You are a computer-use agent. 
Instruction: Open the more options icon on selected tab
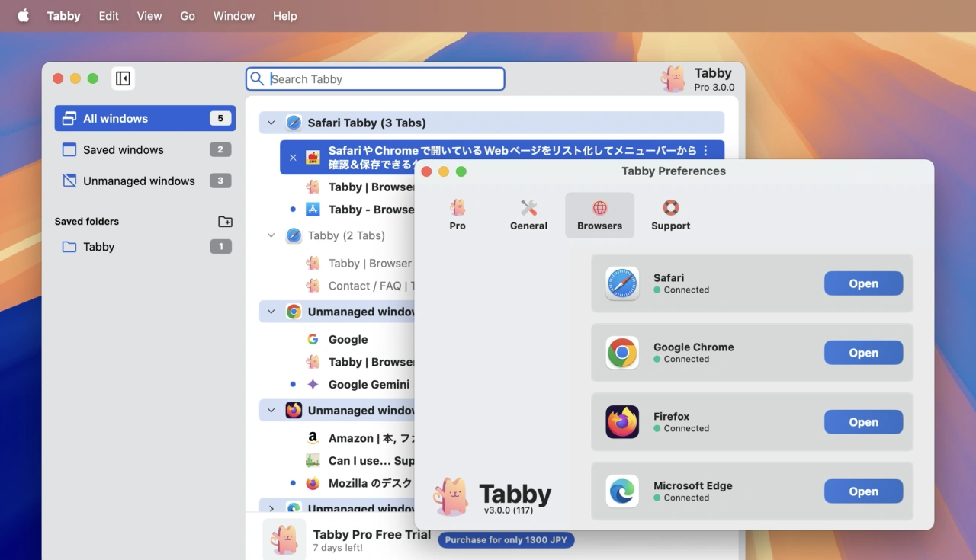(705, 151)
